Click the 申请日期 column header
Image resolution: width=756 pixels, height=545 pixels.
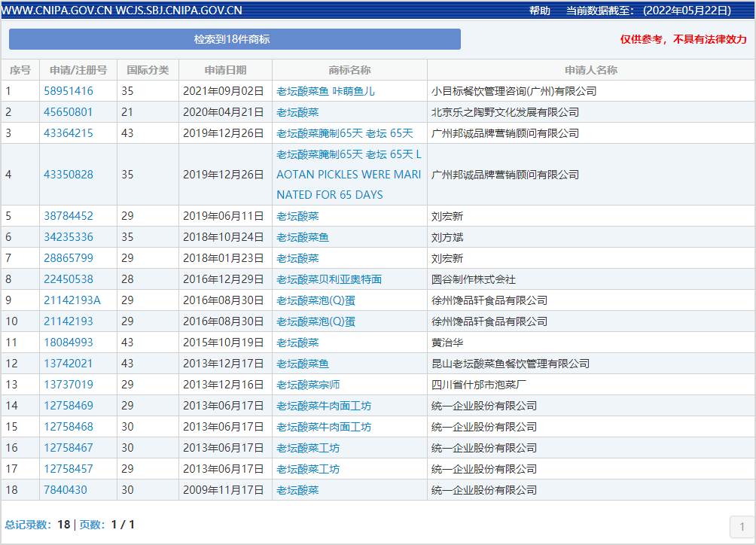[x=225, y=70]
